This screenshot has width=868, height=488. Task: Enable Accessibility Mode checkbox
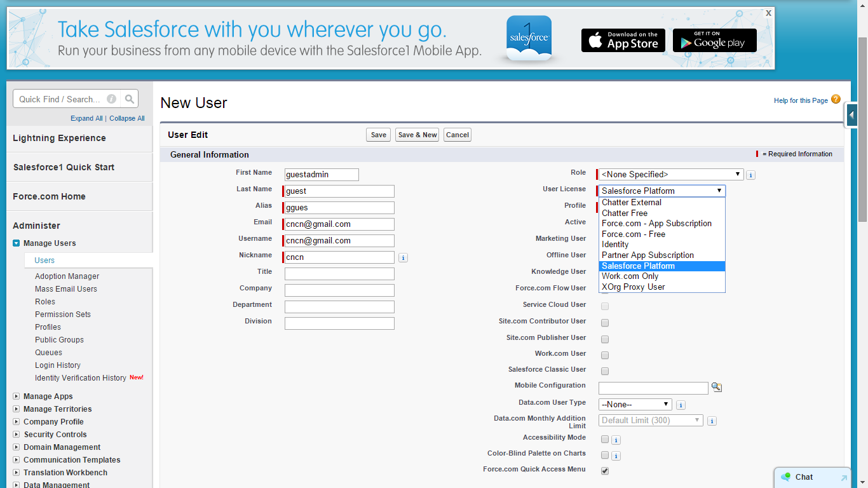[605, 439]
